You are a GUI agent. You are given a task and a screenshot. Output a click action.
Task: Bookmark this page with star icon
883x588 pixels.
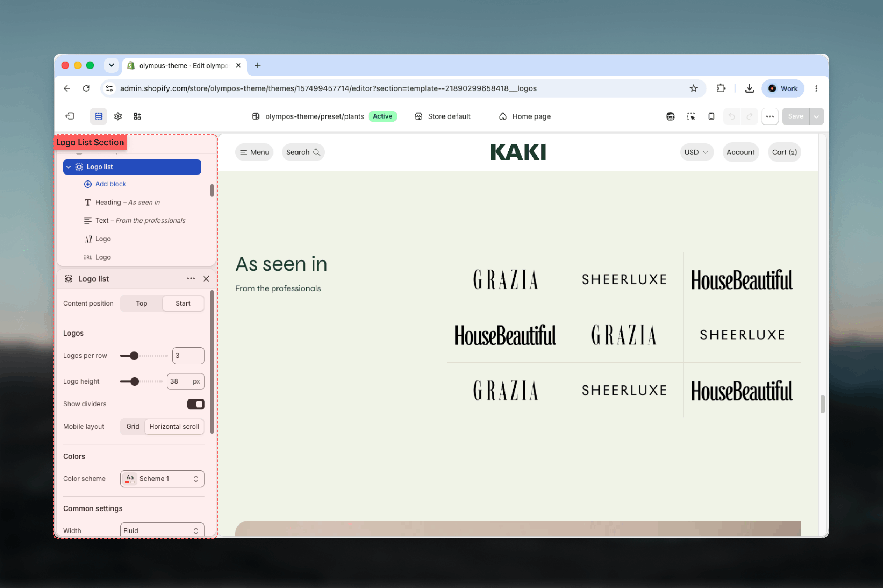click(693, 88)
